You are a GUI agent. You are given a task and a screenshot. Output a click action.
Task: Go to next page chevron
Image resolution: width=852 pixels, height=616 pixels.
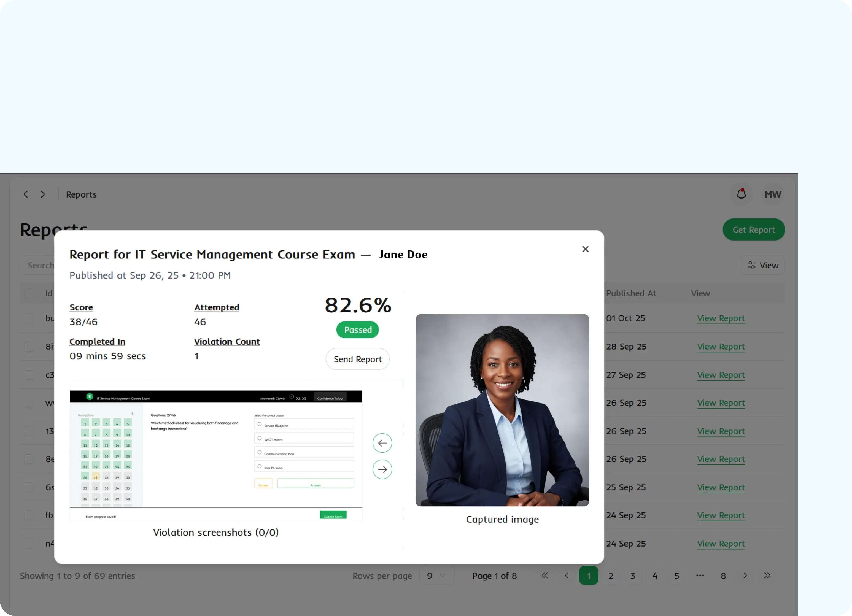[x=745, y=576]
